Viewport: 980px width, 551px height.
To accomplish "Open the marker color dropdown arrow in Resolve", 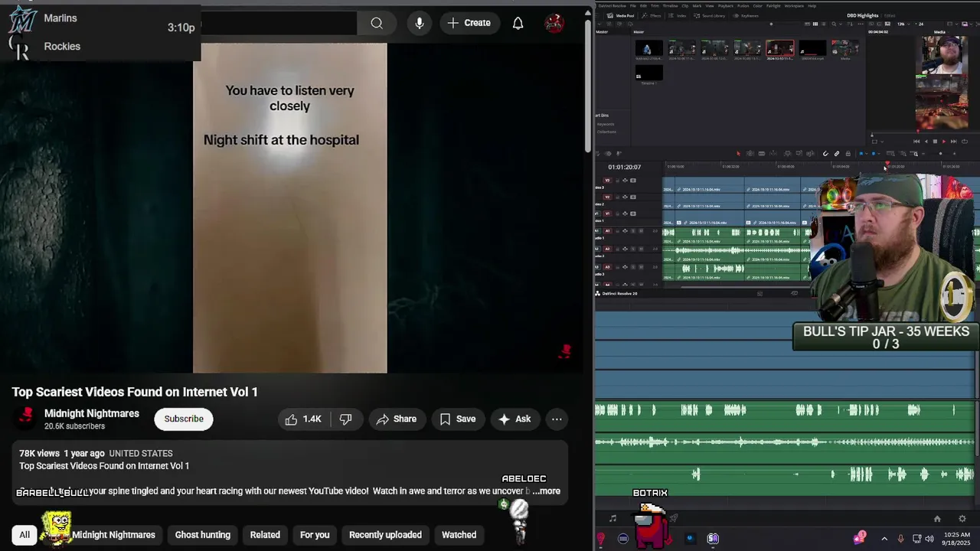I will pyautogui.click(x=879, y=153).
